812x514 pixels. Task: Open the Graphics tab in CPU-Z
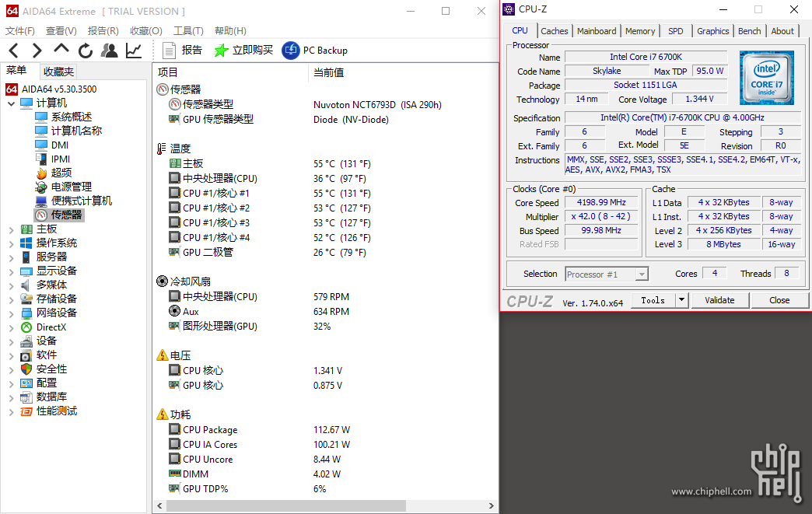tap(712, 31)
